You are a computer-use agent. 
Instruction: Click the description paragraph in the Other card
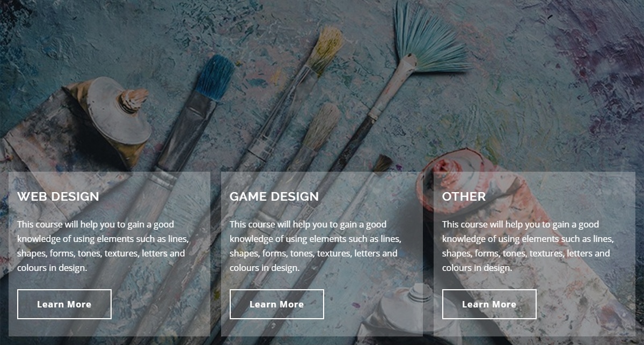click(x=528, y=246)
